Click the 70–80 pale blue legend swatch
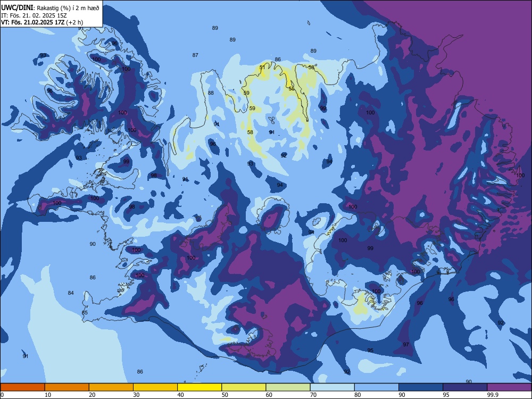 pyautogui.click(x=332, y=387)
